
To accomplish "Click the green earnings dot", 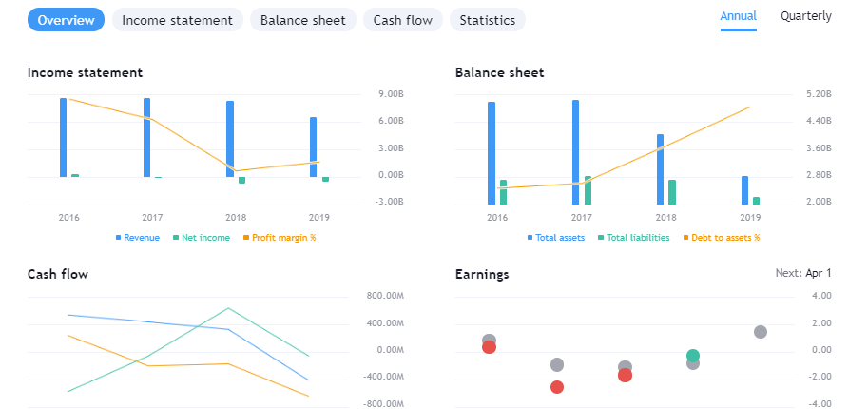I will click(x=693, y=356).
